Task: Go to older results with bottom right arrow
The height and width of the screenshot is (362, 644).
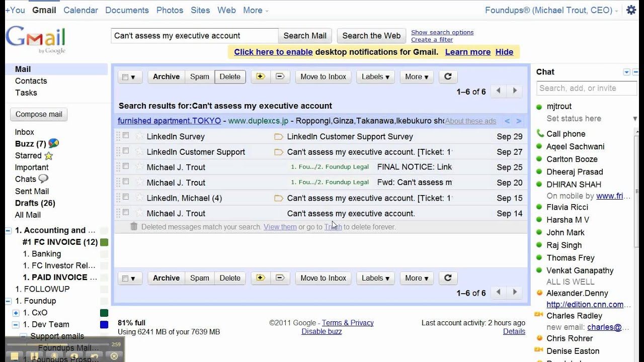Action: pyautogui.click(x=515, y=292)
